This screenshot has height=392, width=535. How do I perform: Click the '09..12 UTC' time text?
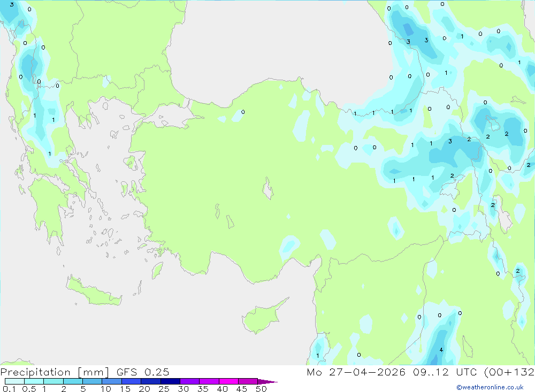(x=444, y=372)
